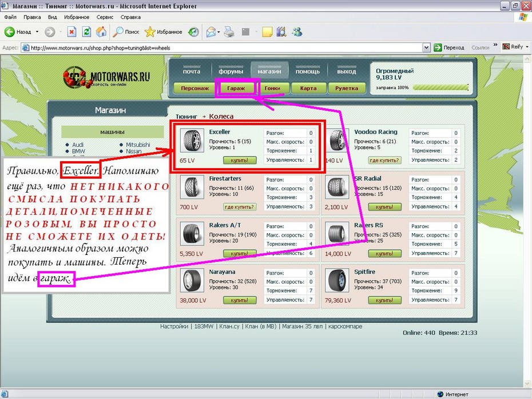Open the Гонки button

tap(272, 88)
